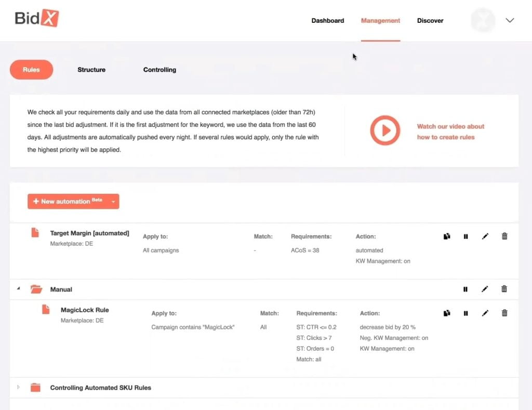Click the 'ST: Orders = 0' requirement
Screen dimensions: 532x410
point(315,349)
